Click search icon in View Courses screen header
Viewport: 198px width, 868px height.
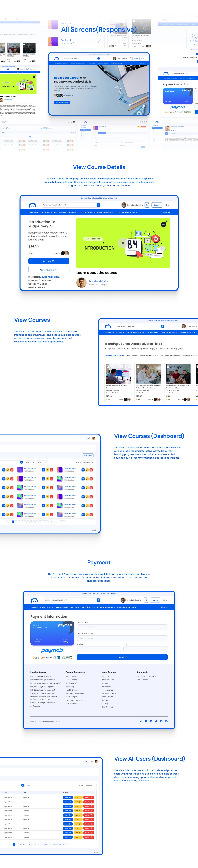click(x=162, y=326)
